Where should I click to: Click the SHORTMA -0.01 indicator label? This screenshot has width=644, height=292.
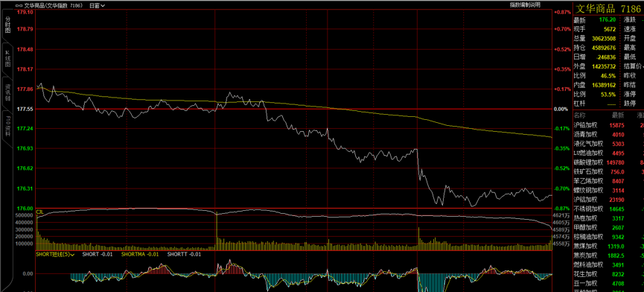click(140, 255)
